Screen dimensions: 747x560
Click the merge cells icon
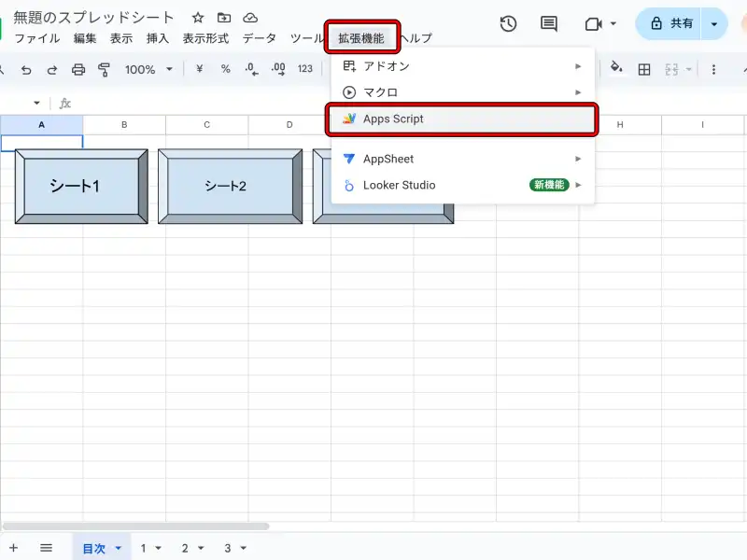(671, 70)
